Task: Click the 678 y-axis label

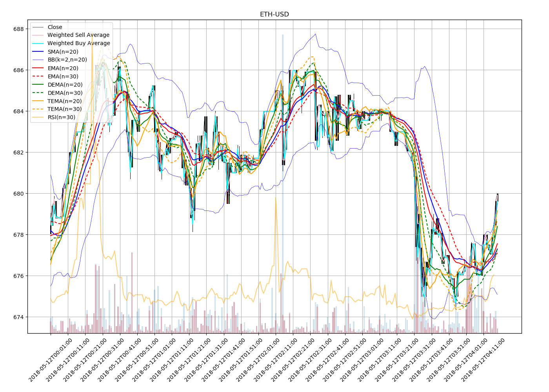Action: [18, 235]
